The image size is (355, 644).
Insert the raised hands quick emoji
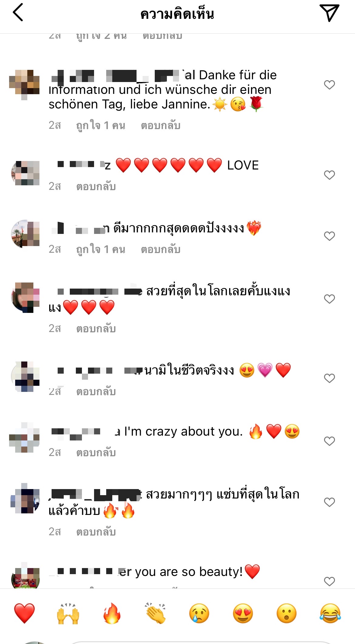pyautogui.click(x=68, y=613)
